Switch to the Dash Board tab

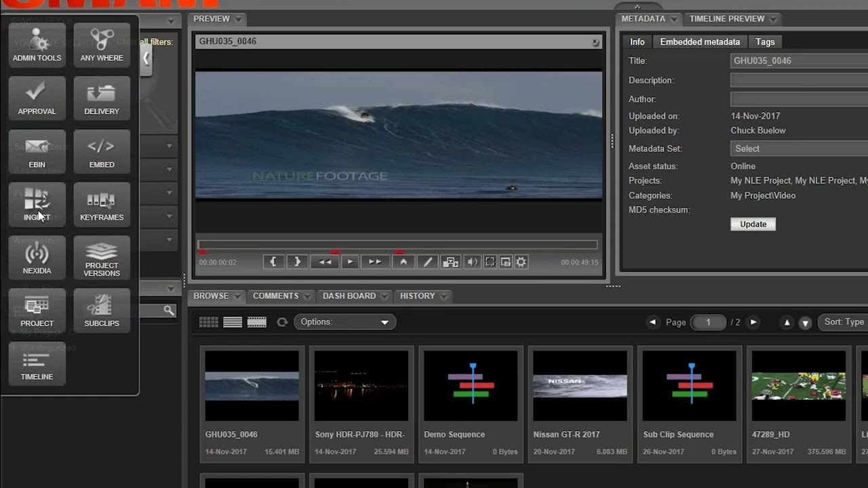click(x=349, y=296)
